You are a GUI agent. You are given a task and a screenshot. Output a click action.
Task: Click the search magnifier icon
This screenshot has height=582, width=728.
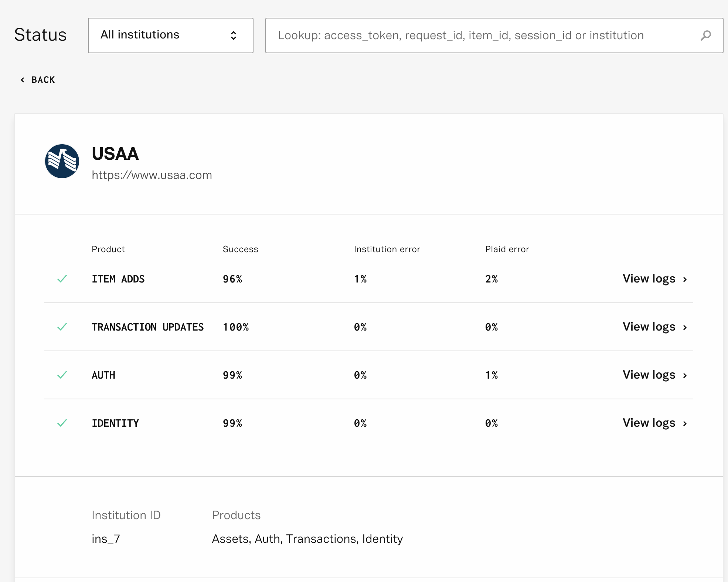click(705, 35)
